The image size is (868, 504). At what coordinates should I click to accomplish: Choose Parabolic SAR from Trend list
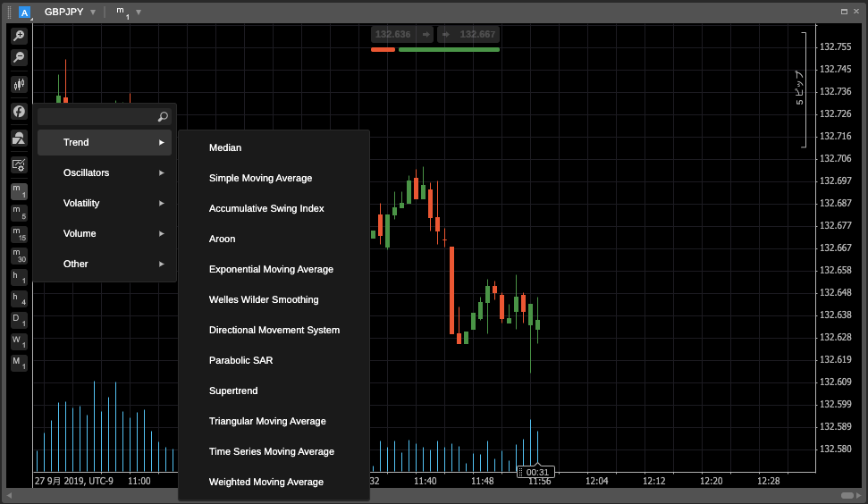[240, 360]
